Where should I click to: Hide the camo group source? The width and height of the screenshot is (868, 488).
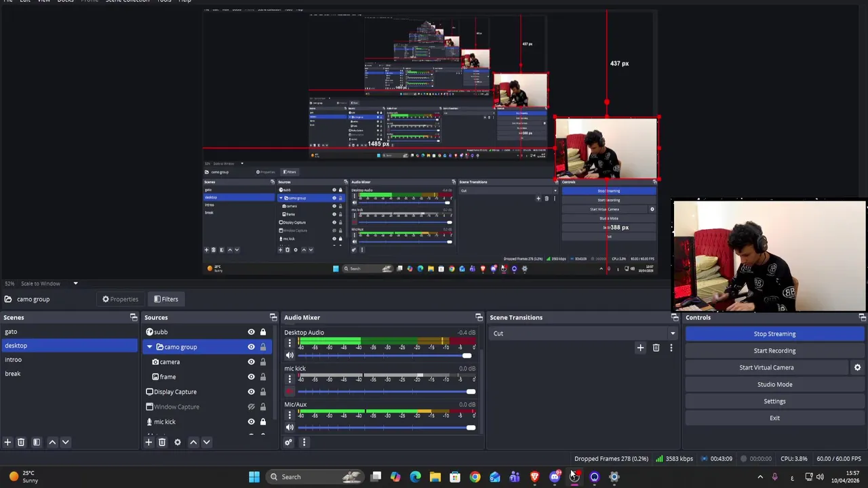pos(251,347)
